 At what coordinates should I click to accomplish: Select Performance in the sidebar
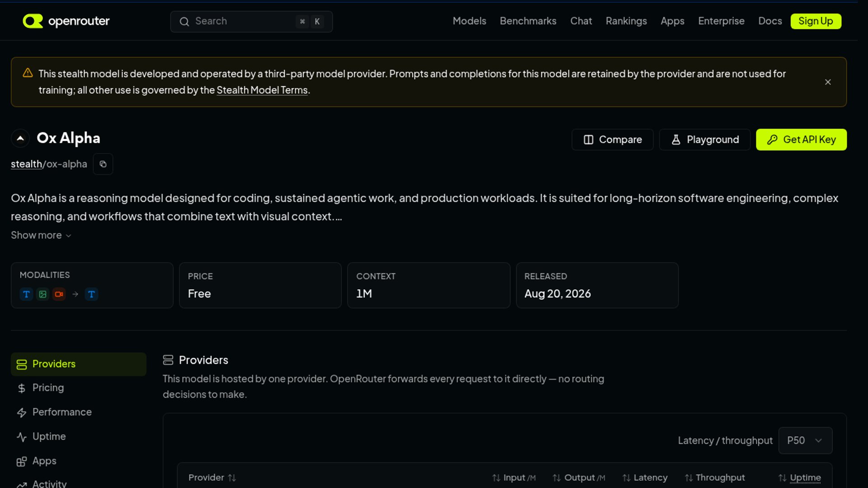pos(79,413)
